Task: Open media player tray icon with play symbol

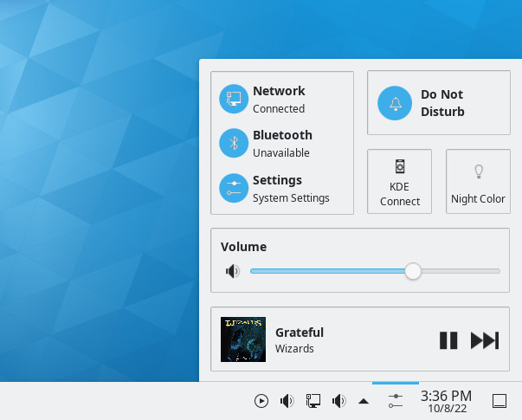Action: pos(261,401)
